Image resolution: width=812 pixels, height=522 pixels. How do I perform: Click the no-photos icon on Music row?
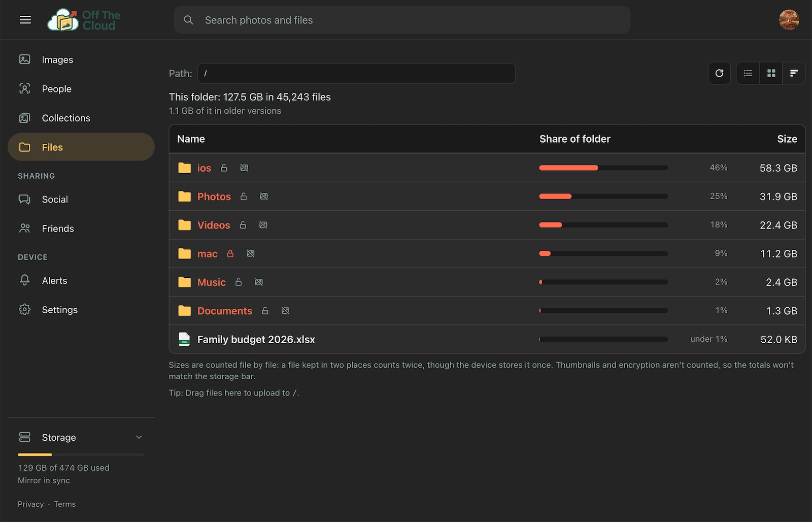[x=259, y=282]
